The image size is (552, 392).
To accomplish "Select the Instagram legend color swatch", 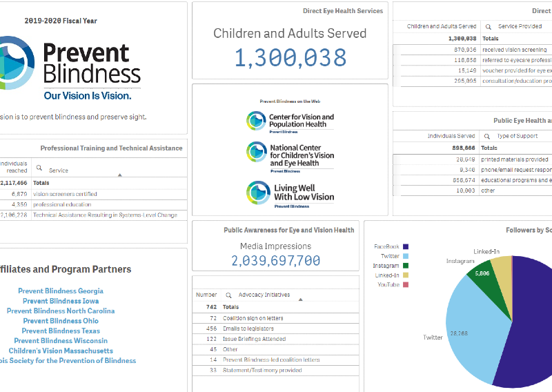I will pyautogui.click(x=406, y=266).
